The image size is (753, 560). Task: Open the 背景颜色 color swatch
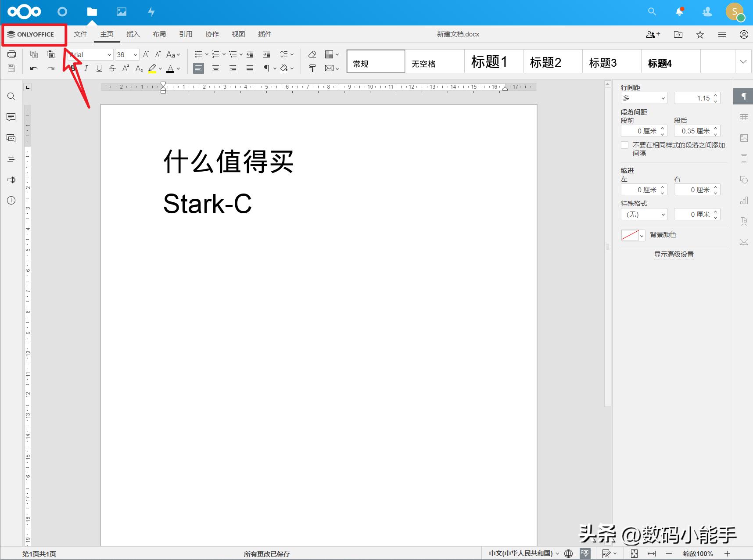point(632,235)
